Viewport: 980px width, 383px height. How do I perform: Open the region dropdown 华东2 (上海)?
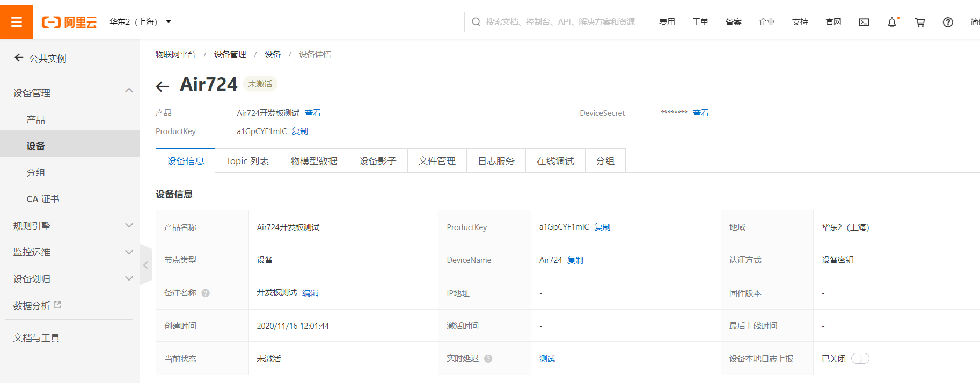coord(140,22)
